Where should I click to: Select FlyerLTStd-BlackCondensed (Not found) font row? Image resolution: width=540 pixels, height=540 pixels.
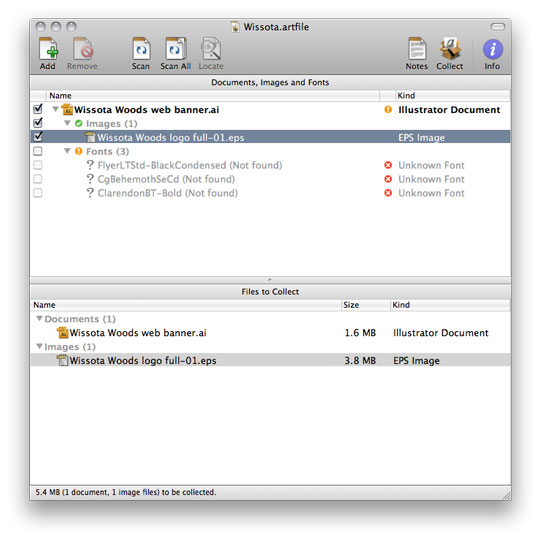pyautogui.click(x=270, y=165)
